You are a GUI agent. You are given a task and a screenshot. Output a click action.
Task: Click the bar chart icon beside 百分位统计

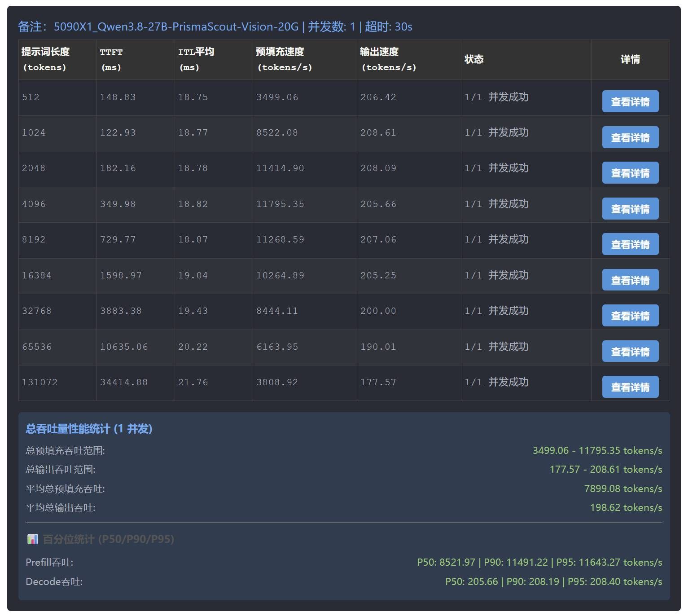(x=32, y=539)
